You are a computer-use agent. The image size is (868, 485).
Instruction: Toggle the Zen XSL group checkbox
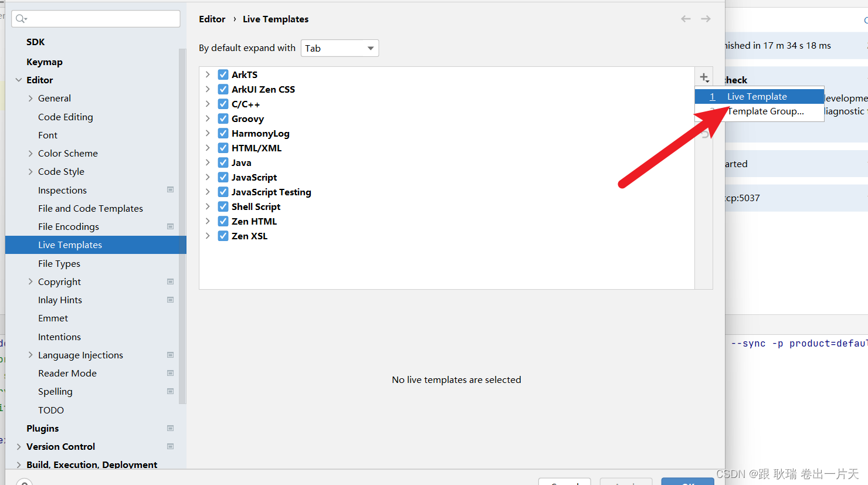pos(223,236)
